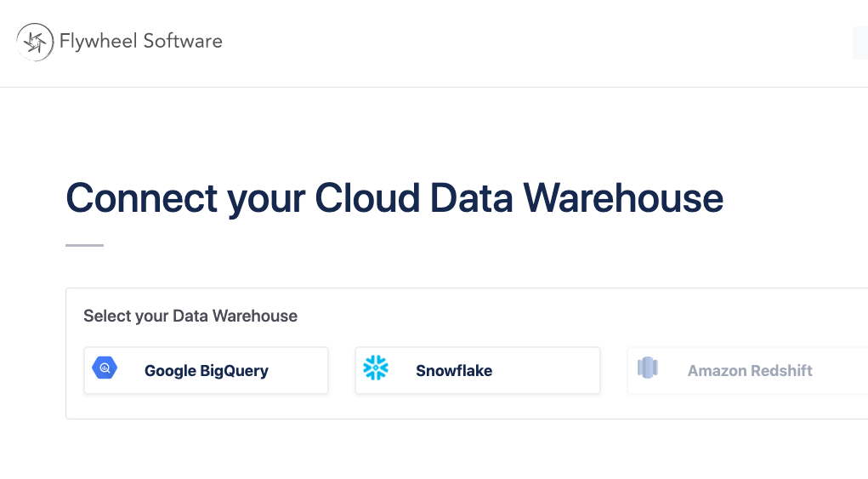The width and height of the screenshot is (868, 479).
Task: Select Google BigQuery as the data warehouse
Action: pos(206,370)
